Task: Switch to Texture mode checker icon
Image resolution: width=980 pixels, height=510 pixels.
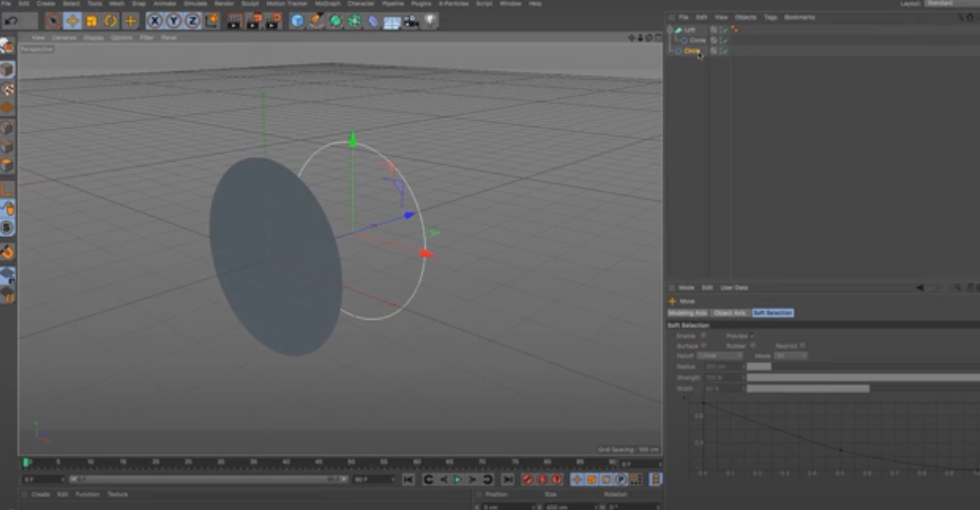Action: coord(7,90)
